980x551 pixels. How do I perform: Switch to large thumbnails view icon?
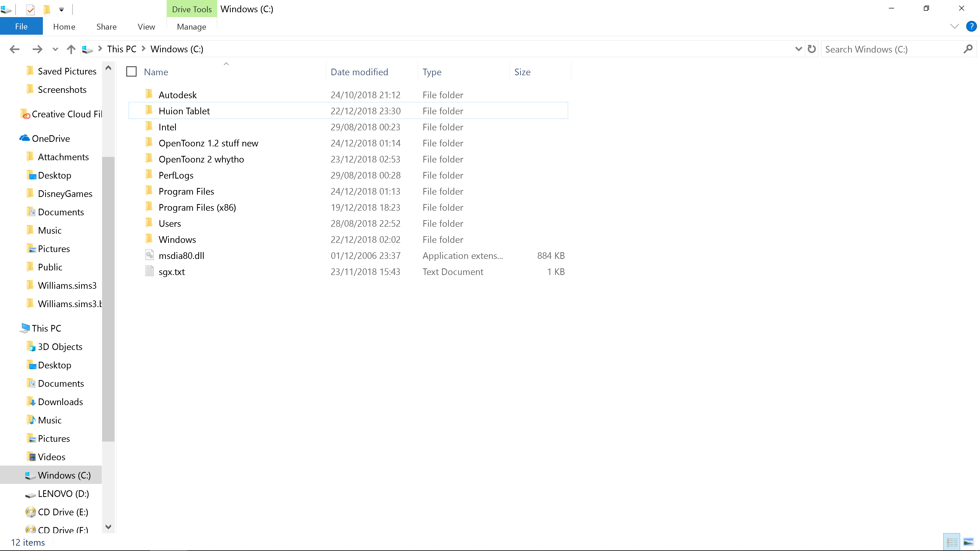coord(968,542)
